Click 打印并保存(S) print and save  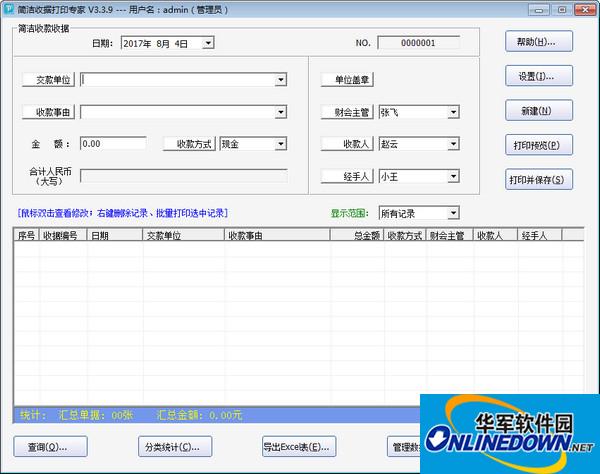pos(539,179)
